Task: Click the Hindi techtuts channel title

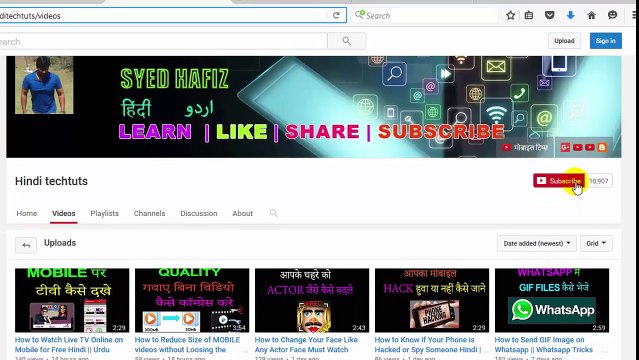Action: click(51, 181)
